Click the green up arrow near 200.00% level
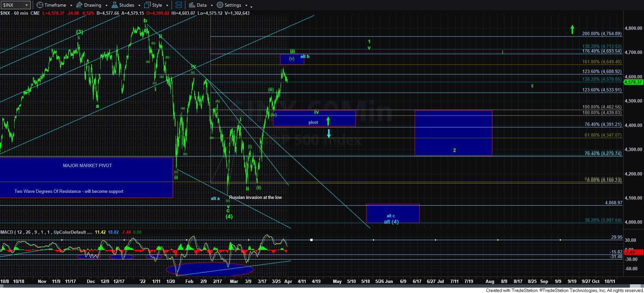The image size is (644, 293). pyautogui.click(x=572, y=29)
